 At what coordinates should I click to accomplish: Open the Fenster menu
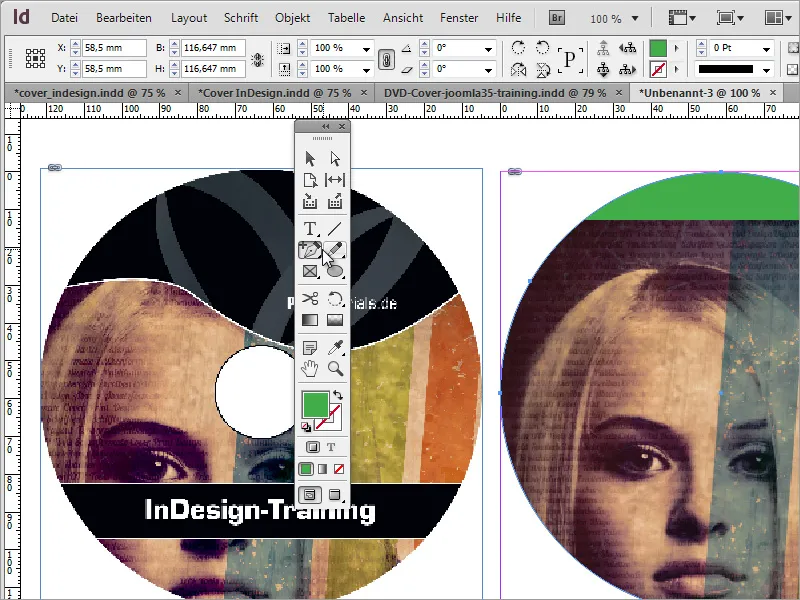[459, 18]
